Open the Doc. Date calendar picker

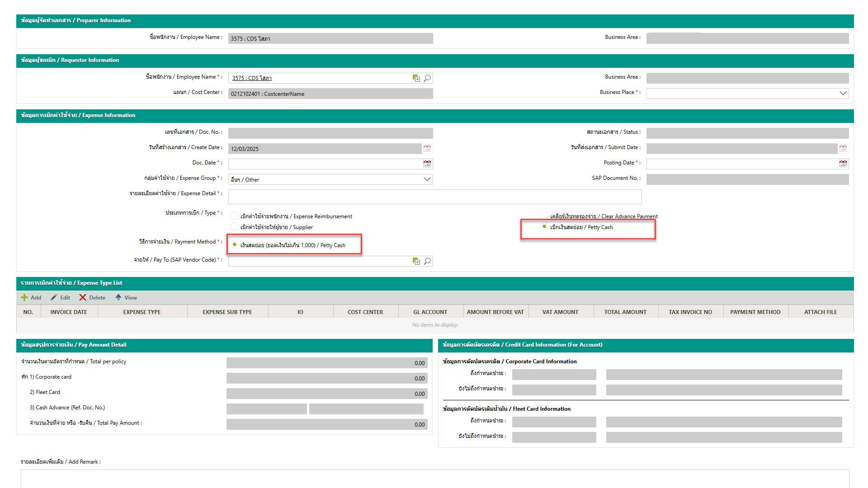[x=427, y=164]
